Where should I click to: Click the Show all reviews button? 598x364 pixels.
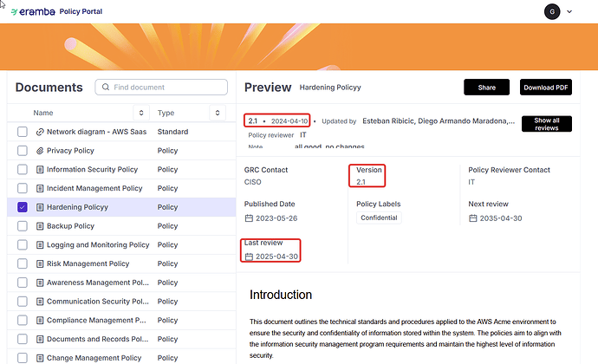(547, 124)
